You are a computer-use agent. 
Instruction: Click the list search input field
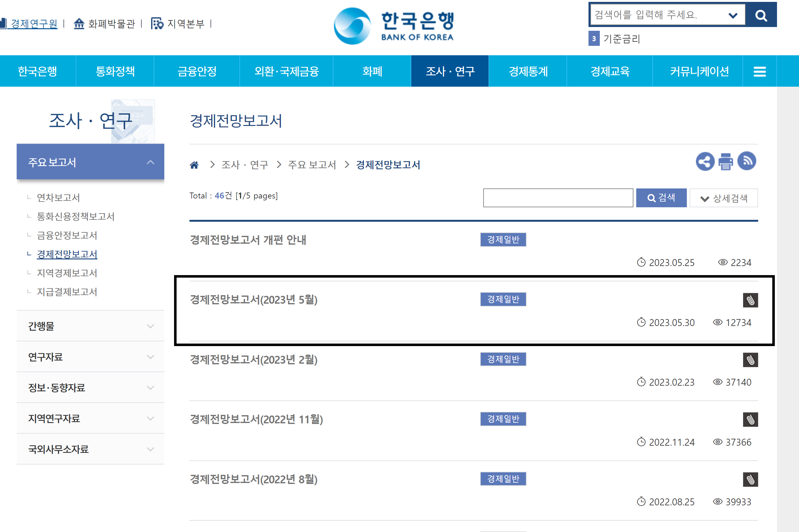tap(558, 198)
